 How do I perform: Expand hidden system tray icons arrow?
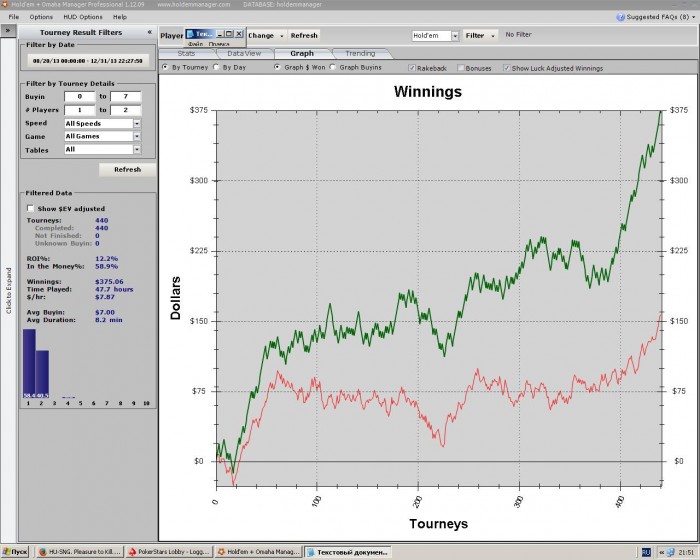pos(662,552)
